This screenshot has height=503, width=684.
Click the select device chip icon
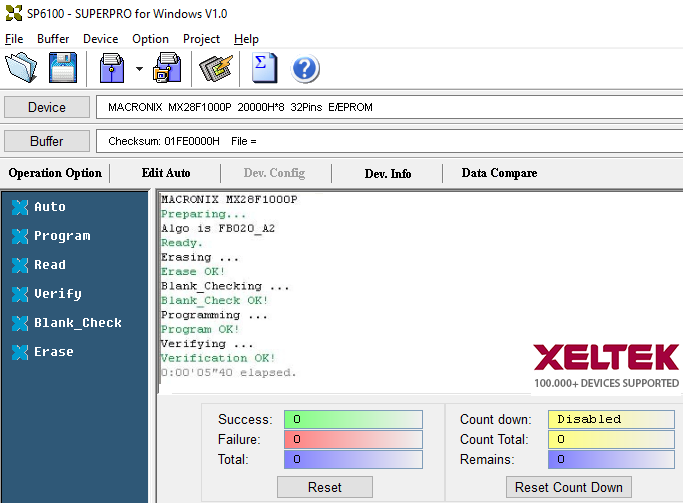tap(215, 69)
